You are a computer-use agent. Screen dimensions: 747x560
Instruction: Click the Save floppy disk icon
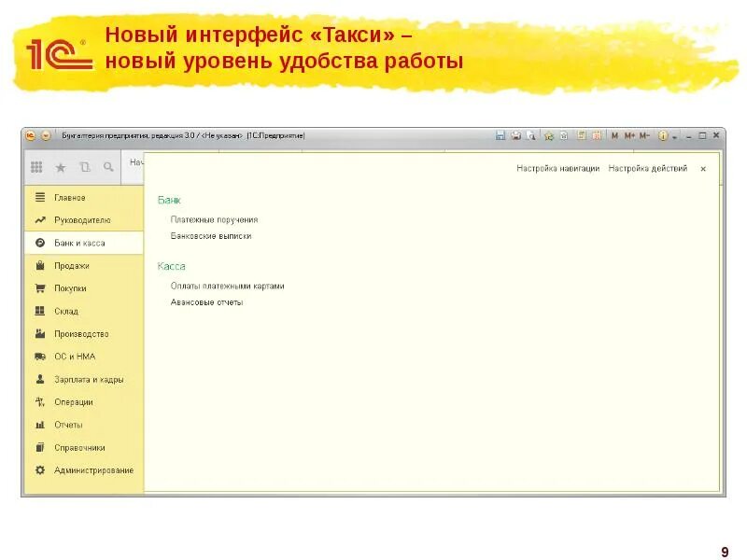point(500,135)
